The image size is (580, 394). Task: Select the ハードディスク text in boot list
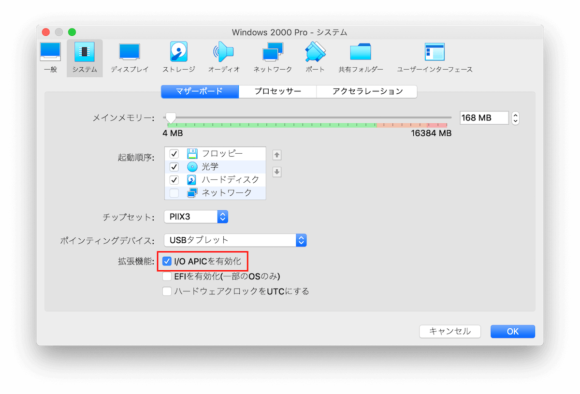pos(230,180)
